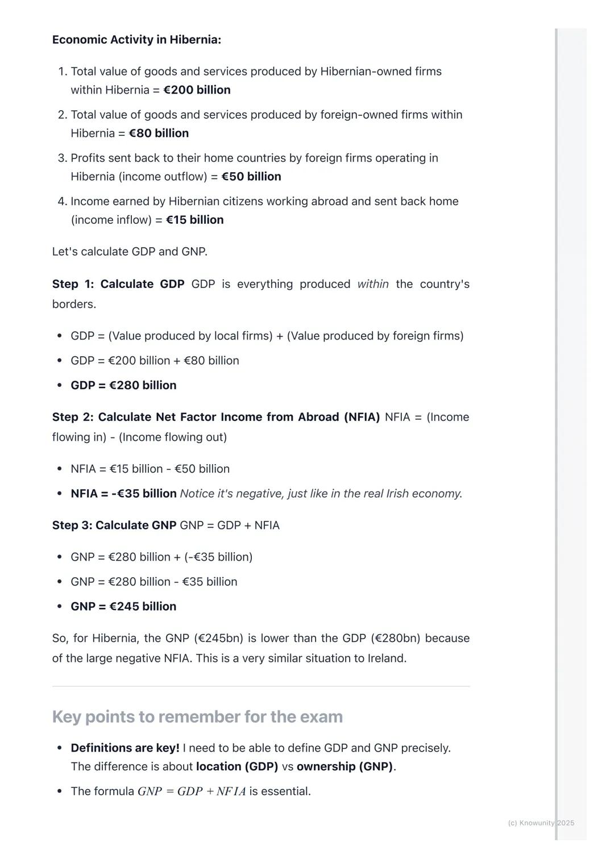Click the "Economic Activity in Hibernia:" heading
This screenshot has width=614, height=868.
[136, 40]
